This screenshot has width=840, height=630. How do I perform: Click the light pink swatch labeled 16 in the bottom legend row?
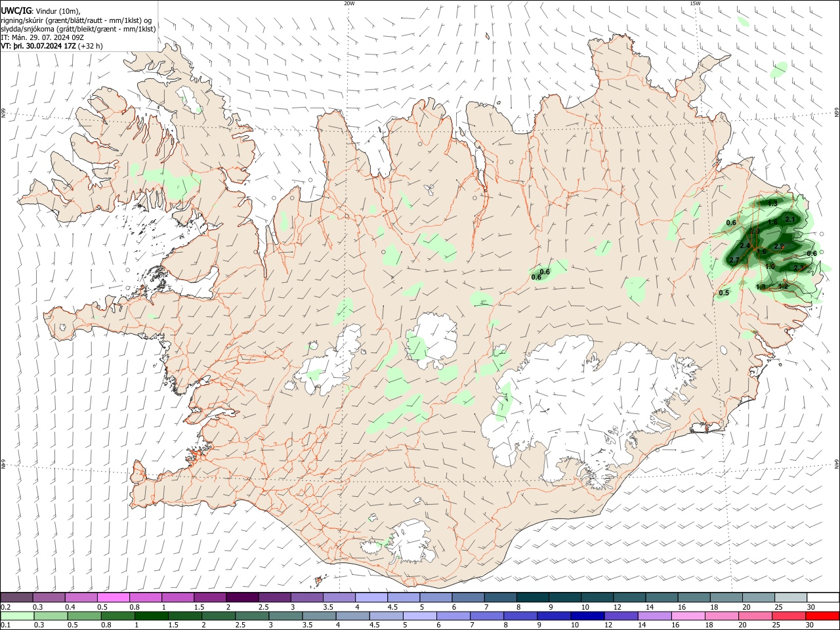pos(688,616)
